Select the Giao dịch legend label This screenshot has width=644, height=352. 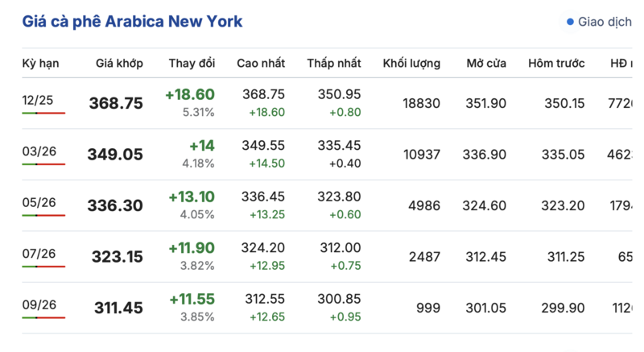(x=605, y=22)
